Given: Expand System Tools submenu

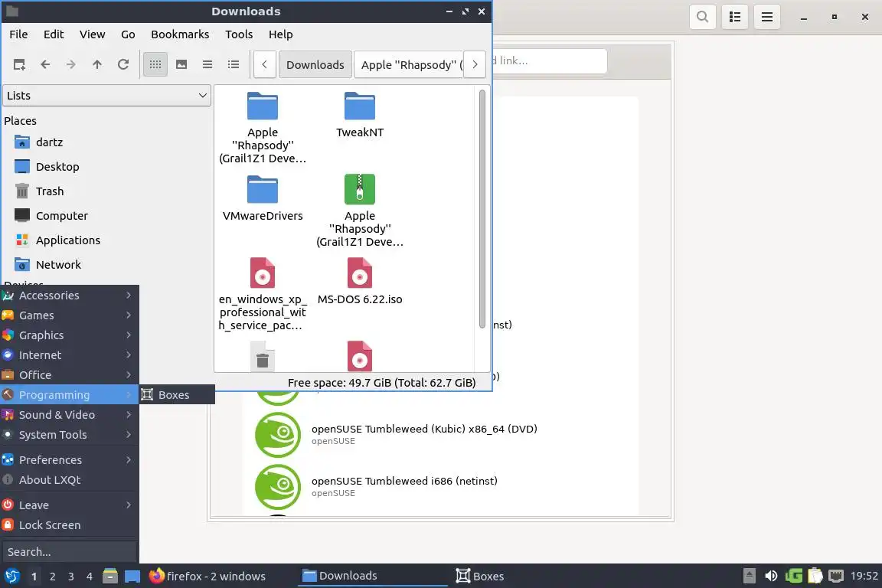Looking at the screenshot, I should (x=69, y=435).
